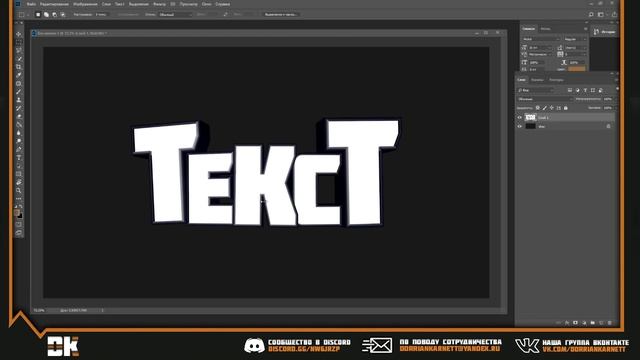Switch to the Контуры tab
This screenshot has height=360, width=640.
(x=556, y=80)
